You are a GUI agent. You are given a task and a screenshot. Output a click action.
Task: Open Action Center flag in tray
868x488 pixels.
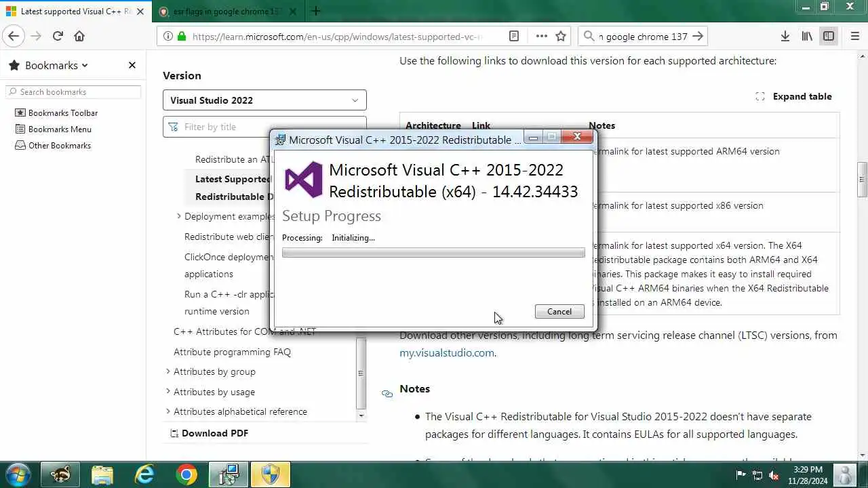741,475
